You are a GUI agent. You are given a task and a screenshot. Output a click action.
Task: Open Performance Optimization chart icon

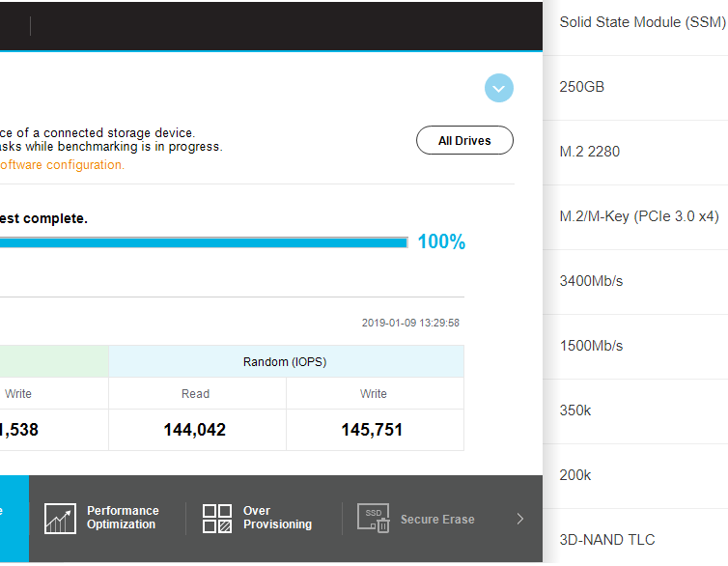pyautogui.click(x=60, y=518)
